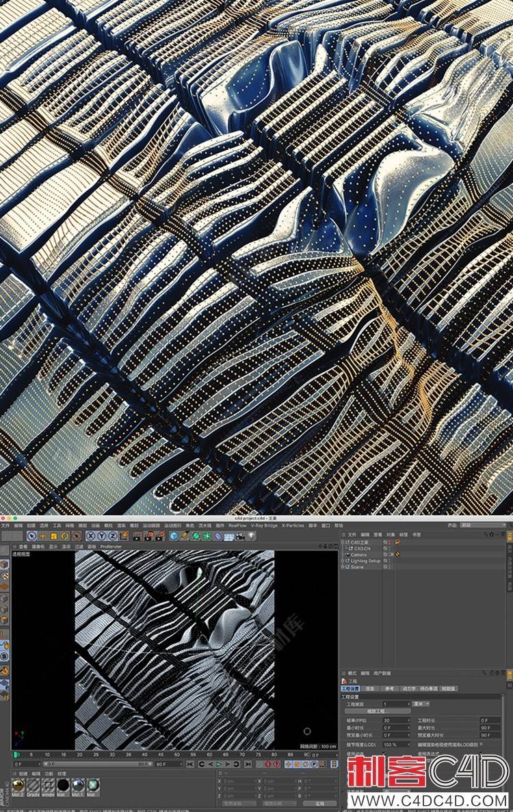Toggle visibility dots of Lighting Setup
The height and width of the screenshot is (812, 513).
pyautogui.click(x=389, y=561)
